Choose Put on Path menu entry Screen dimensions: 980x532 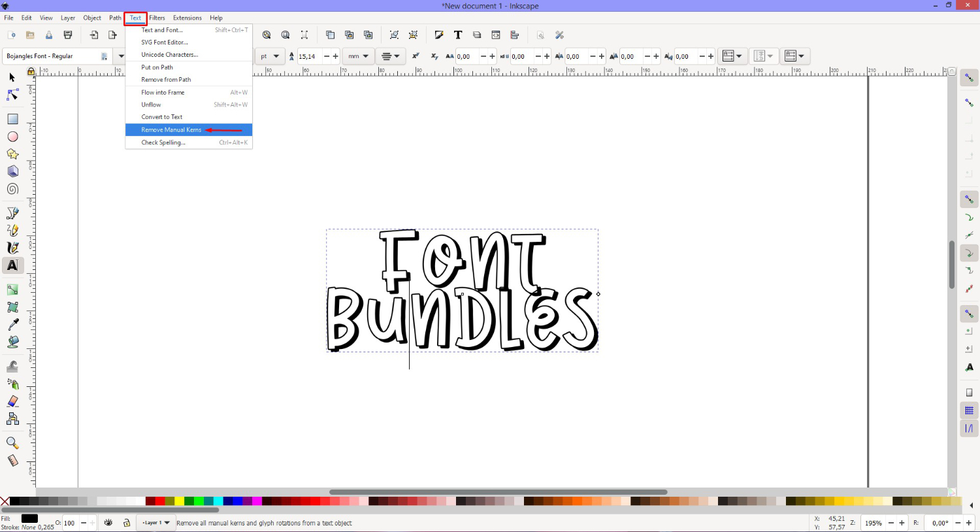[189, 67]
